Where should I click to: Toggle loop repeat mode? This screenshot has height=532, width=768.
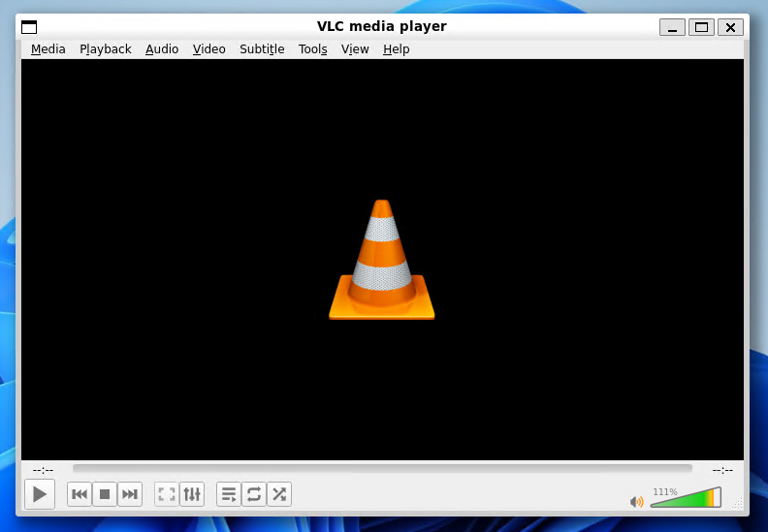pos(254,494)
